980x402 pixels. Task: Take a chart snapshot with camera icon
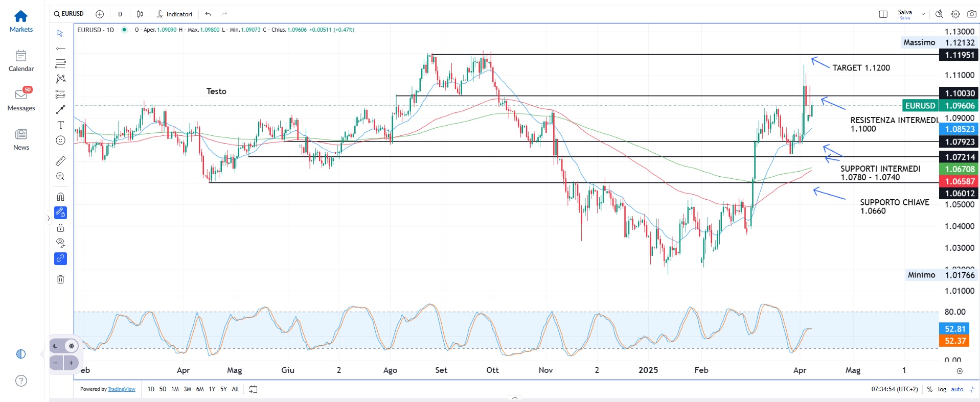971,14
